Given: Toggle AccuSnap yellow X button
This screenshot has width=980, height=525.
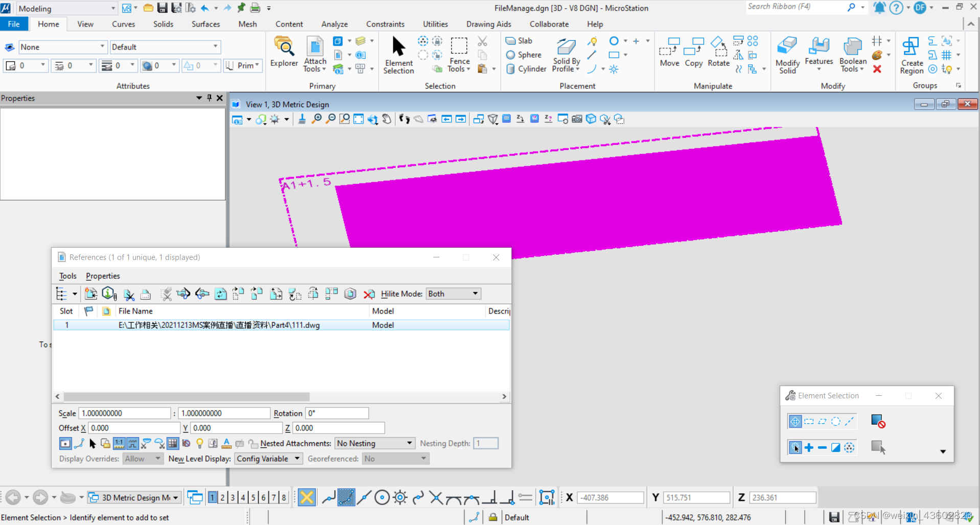Looking at the screenshot, I should [x=307, y=497].
